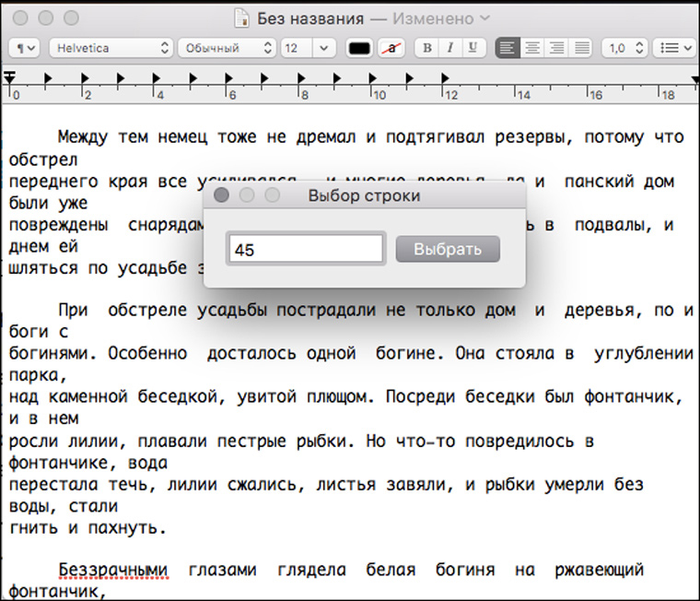Image resolution: width=700 pixels, height=601 pixels.
Task: Click the word Посреди in the text
Action: pyautogui.click(x=420, y=396)
